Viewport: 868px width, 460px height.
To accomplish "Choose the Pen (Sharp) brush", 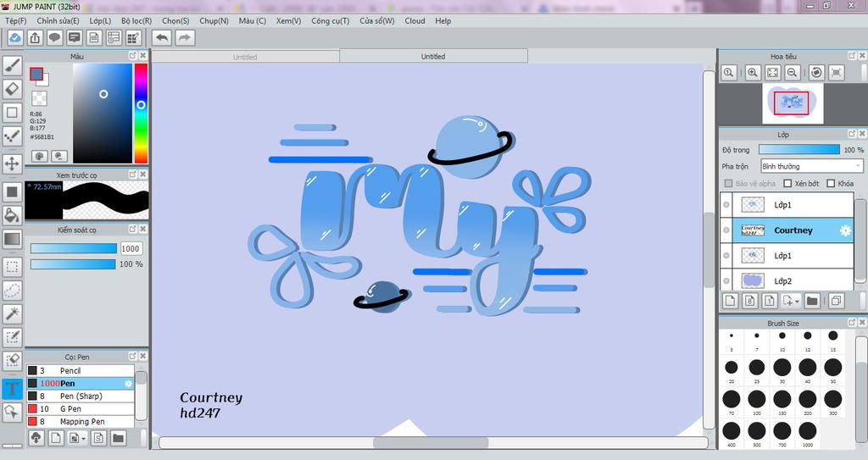I will coord(81,396).
